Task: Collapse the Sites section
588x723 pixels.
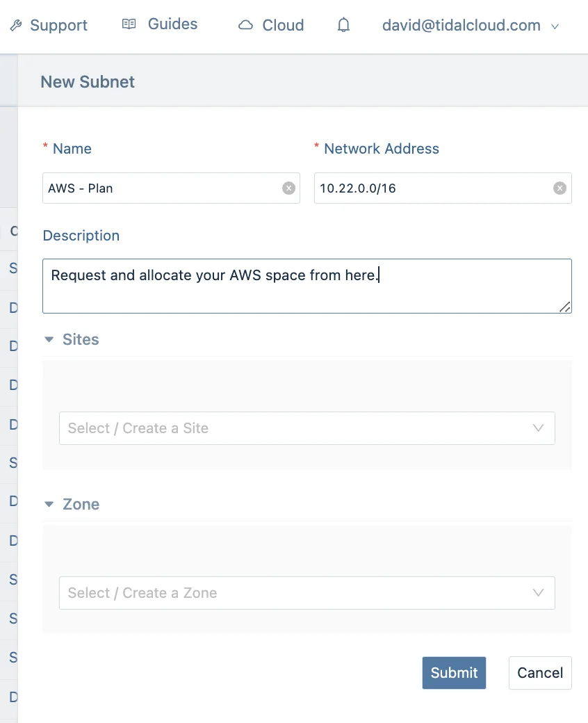Action: [x=49, y=339]
